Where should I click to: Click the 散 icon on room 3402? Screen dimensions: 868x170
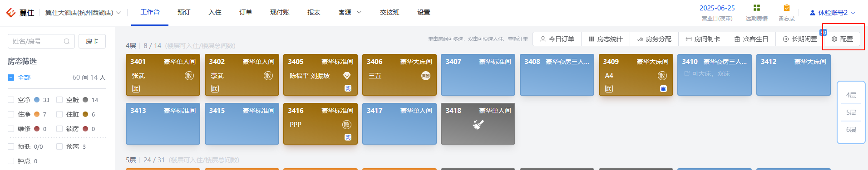click(x=268, y=76)
